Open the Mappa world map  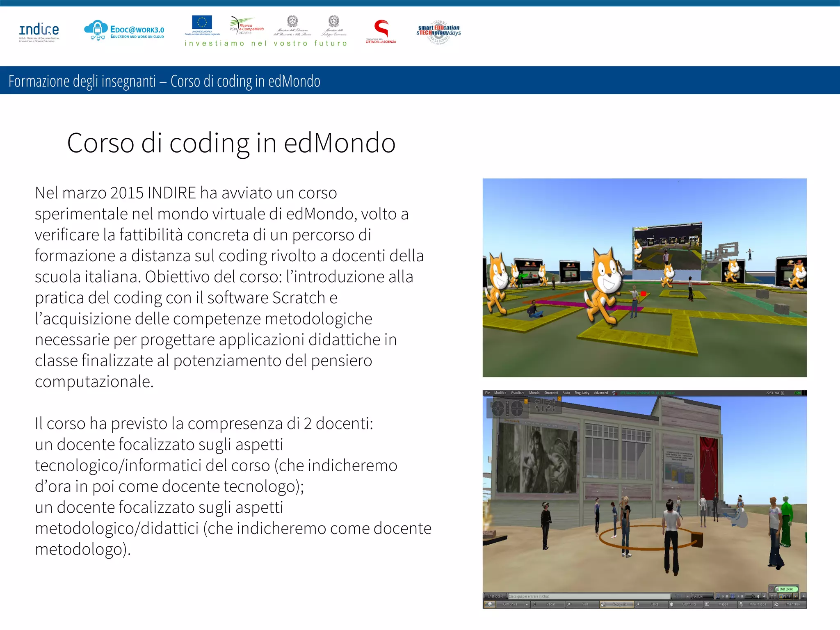pyautogui.click(x=720, y=604)
